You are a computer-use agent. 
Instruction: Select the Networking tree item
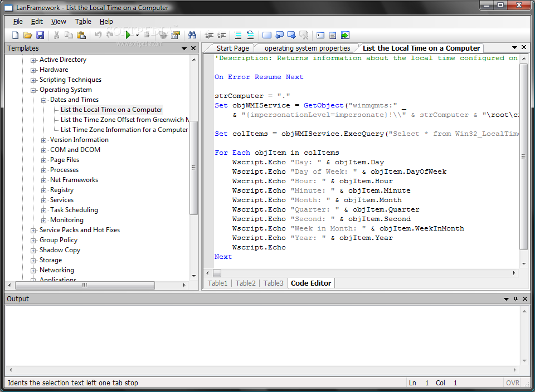pos(57,270)
